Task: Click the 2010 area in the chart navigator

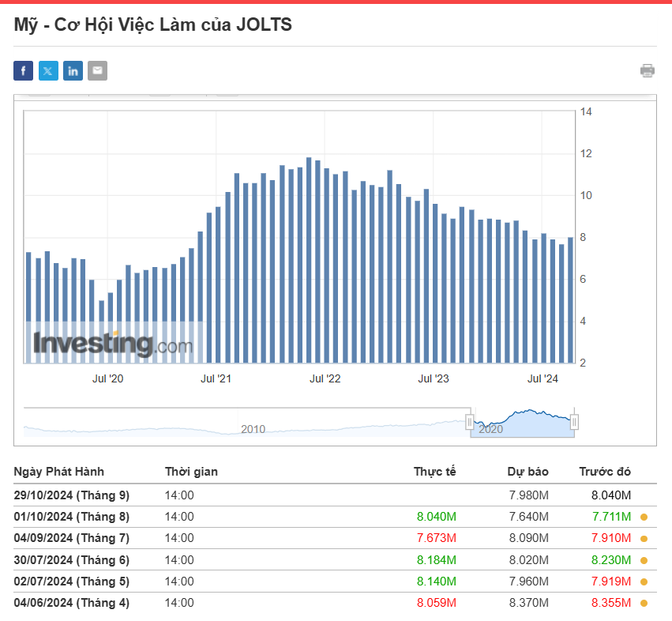Action: click(x=253, y=429)
